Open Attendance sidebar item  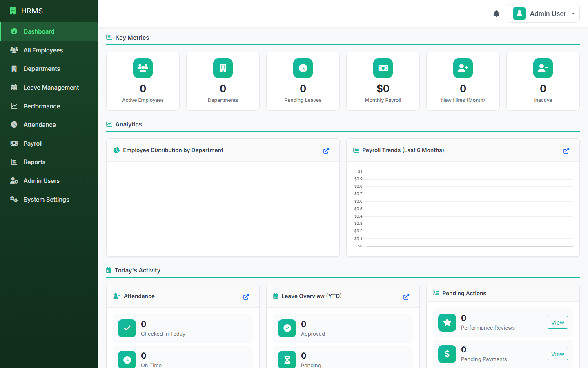pos(49,125)
